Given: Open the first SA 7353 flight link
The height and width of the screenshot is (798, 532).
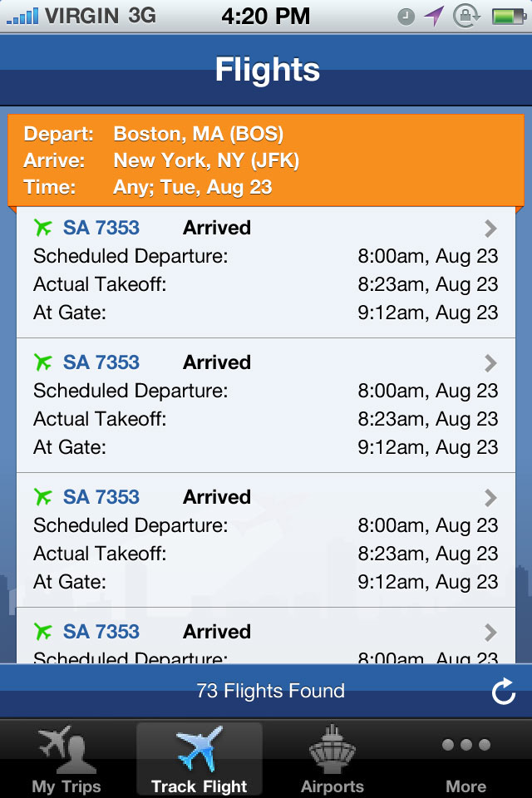Looking at the screenshot, I should click(x=101, y=228).
